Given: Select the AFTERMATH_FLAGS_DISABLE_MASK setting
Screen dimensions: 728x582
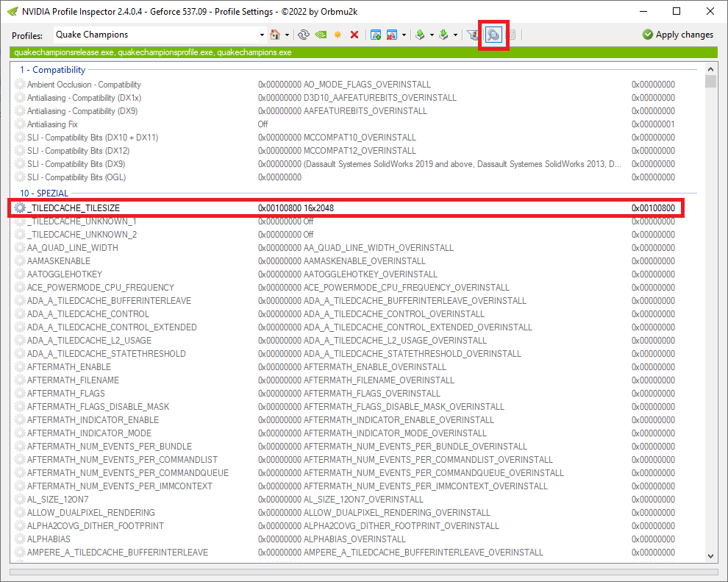Looking at the screenshot, I should pos(98,406).
